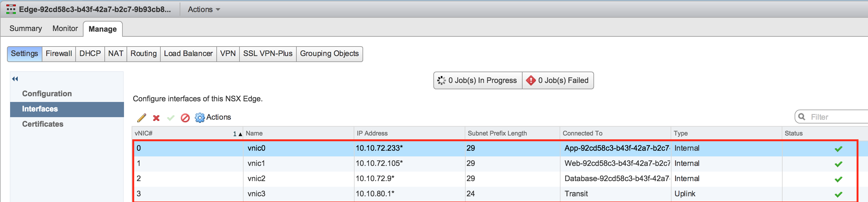Click the Jobs Failed alert icon
868x202 pixels.
pos(531,80)
